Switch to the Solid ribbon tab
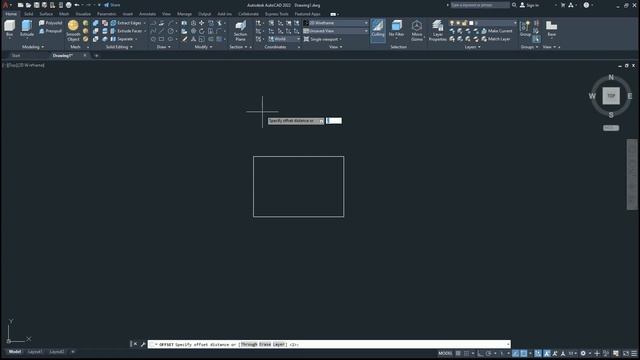Screen dimensions: 640x360 (x=29, y=14)
